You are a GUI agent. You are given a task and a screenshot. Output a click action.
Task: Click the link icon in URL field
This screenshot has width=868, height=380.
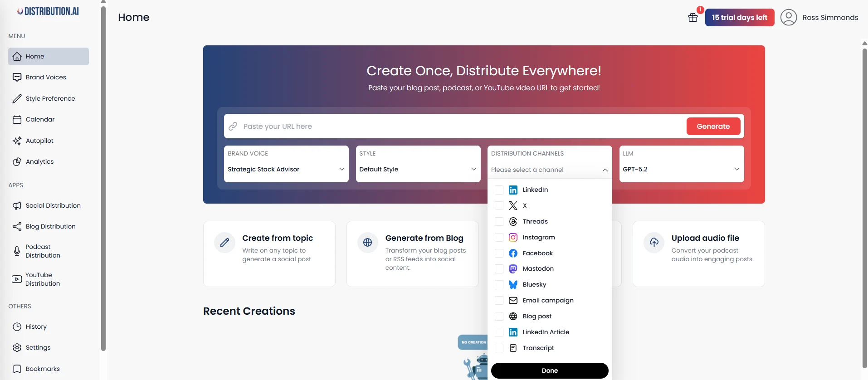(233, 127)
